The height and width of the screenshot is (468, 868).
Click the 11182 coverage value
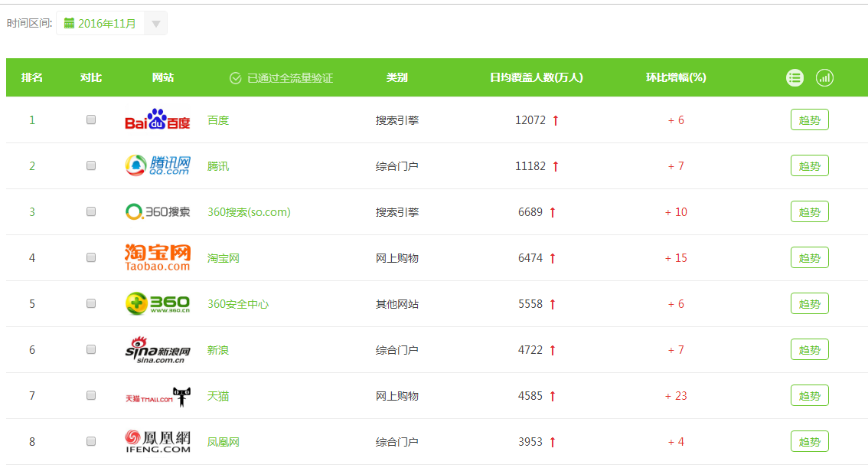530,166
